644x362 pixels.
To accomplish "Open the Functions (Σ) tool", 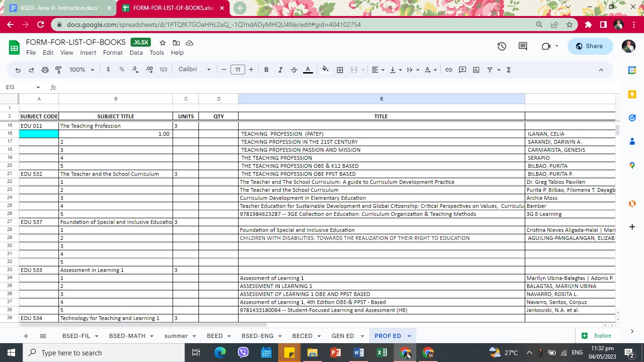I will (508, 69).
